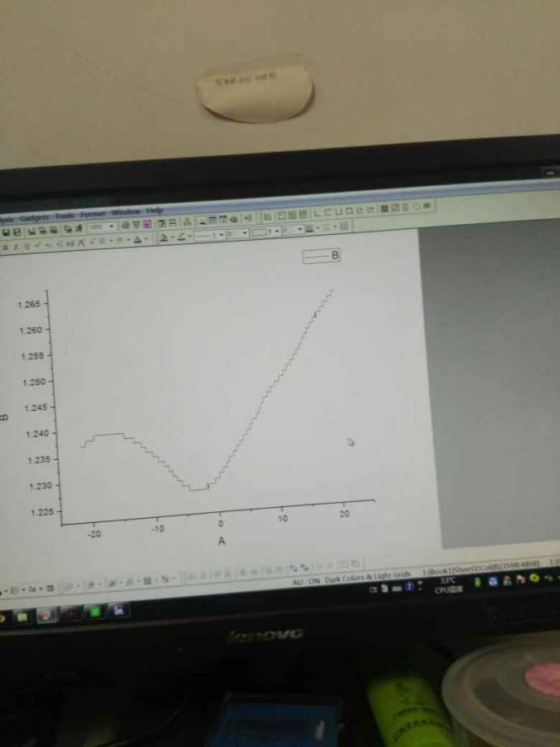The width and height of the screenshot is (560, 747).
Task: Select legend entry B on the graph
Action: point(321,256)
